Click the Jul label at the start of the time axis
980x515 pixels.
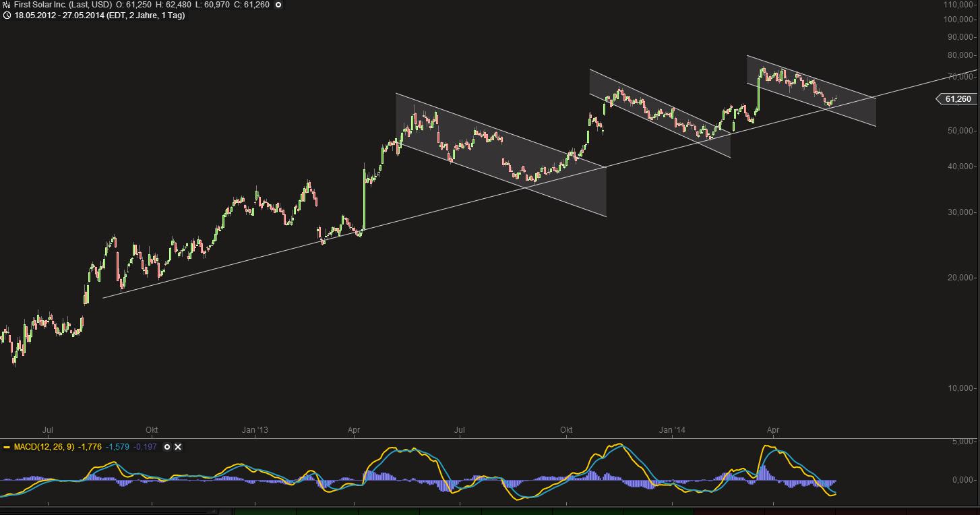48,430
